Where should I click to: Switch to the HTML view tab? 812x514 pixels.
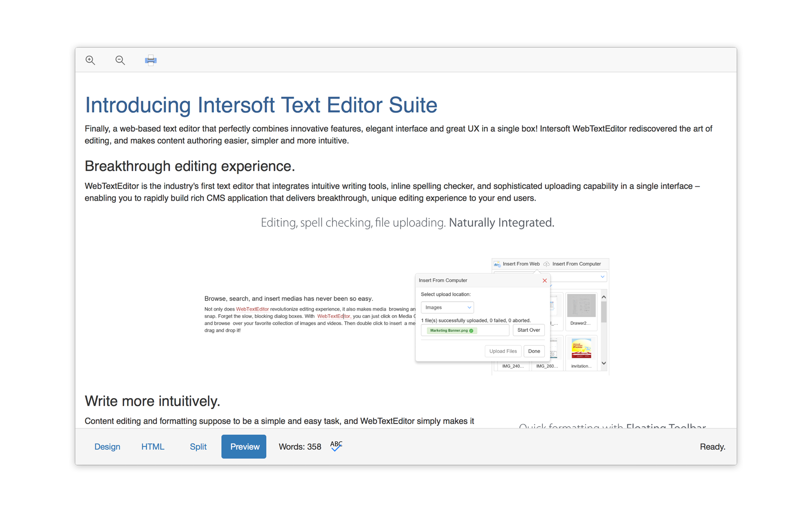[152, 447]
